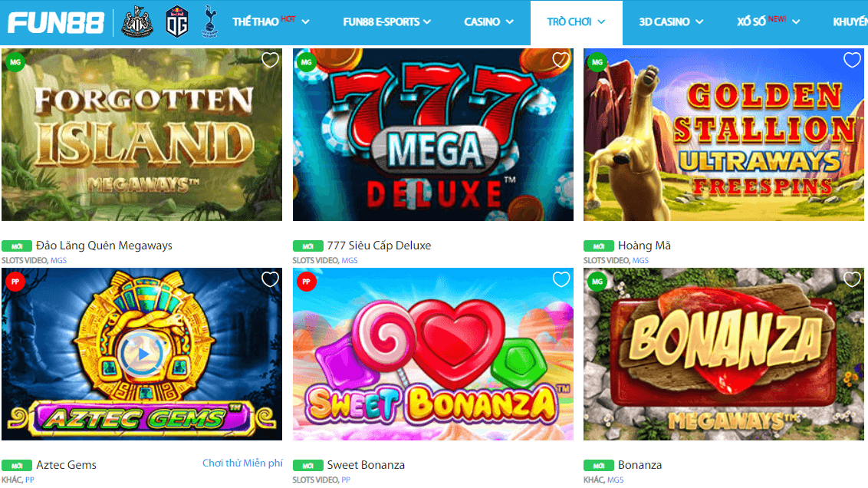868x488 pixels.
Task: Toggle favorite heart on Sweet Bonanza
Action: 561,280
